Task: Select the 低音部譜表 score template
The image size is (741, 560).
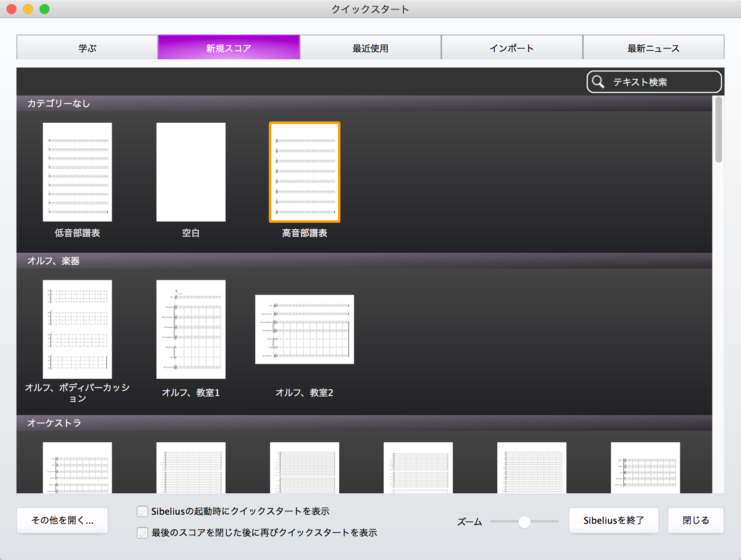Action: pos(77,172)
